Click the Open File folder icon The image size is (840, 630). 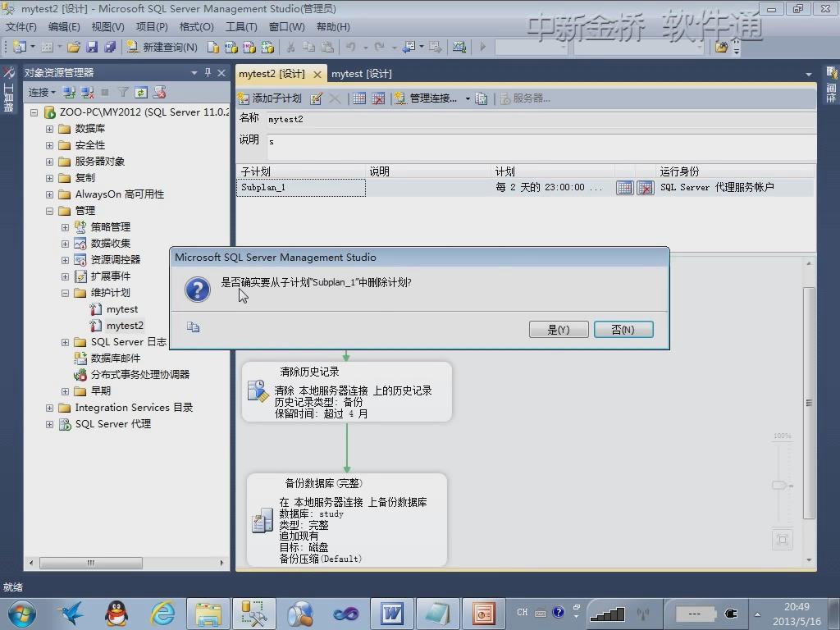pos(73,47)
